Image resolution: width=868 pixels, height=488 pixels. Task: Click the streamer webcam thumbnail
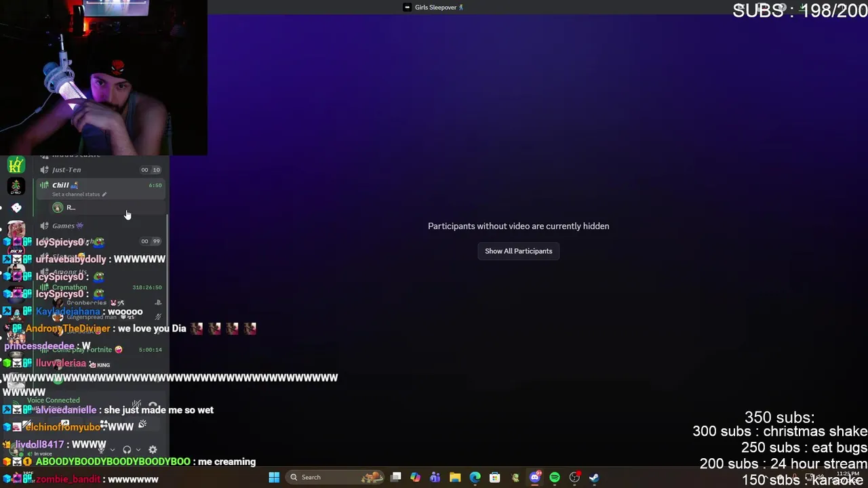click(x=104, y=78)
